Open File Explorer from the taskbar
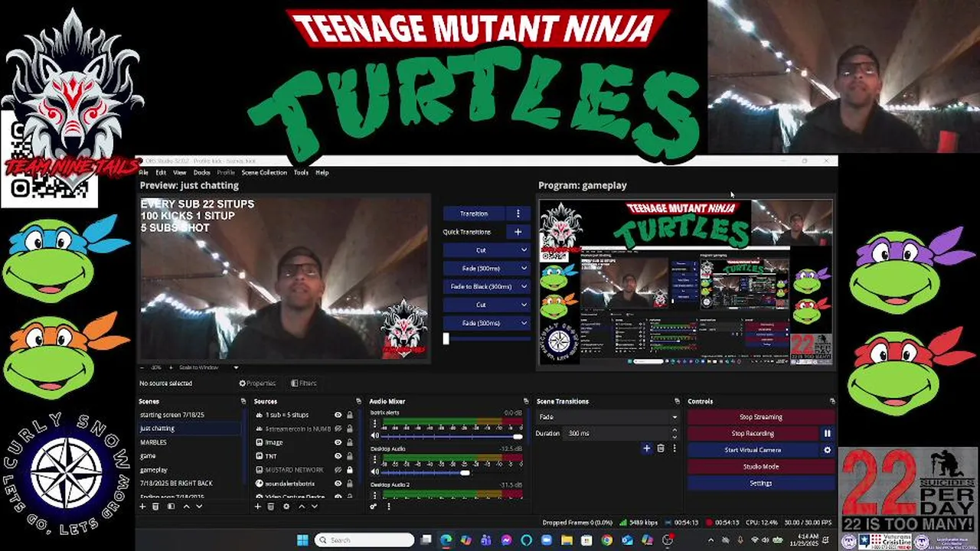Screen dimensions: 980x551 (567, 540)
